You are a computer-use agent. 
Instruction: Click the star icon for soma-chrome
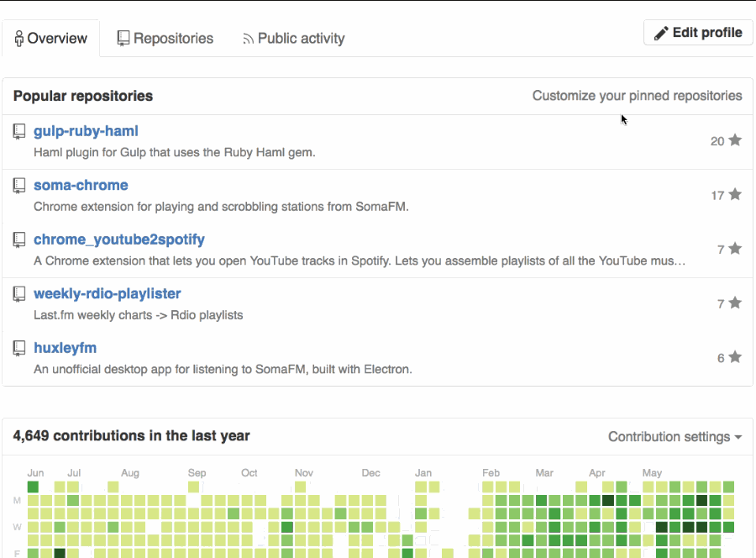pos(735,194)
